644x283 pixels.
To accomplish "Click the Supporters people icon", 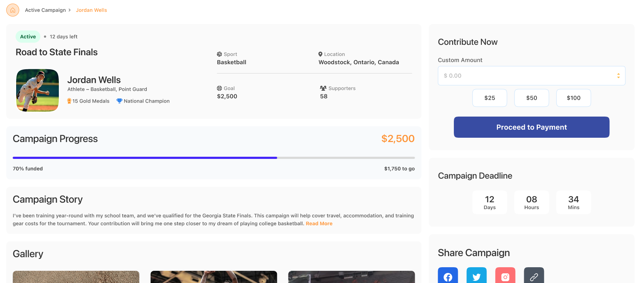I will click(x=323, y=88).
